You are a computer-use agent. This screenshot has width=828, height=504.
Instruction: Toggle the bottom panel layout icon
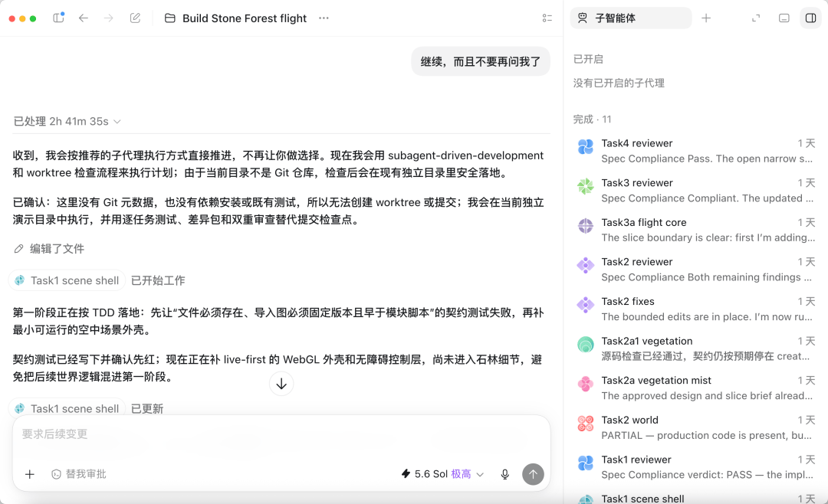click(x=784, y=18)
